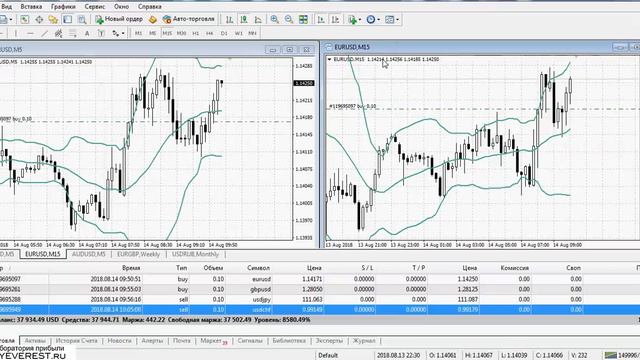Select the trendline drawing tool
The image size is (640, 360).
44,33
